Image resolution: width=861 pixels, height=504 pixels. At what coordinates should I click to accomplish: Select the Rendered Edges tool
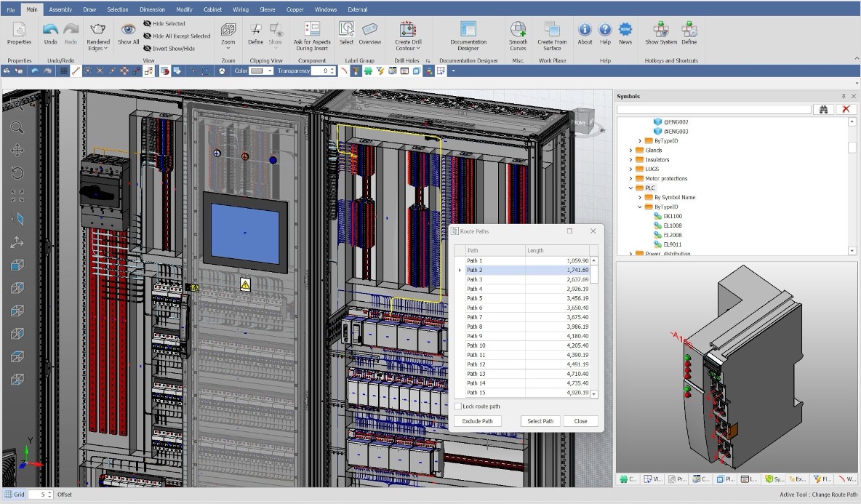tap(97, 33)
